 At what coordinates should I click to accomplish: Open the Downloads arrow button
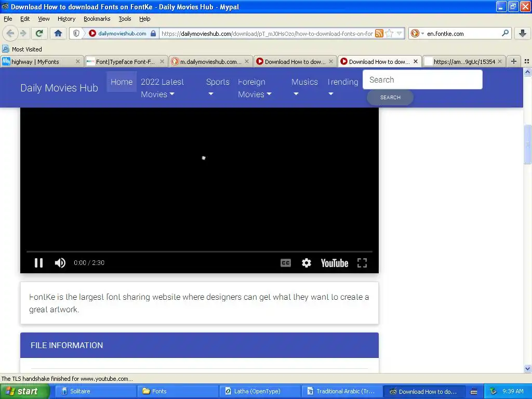point(523,33)
